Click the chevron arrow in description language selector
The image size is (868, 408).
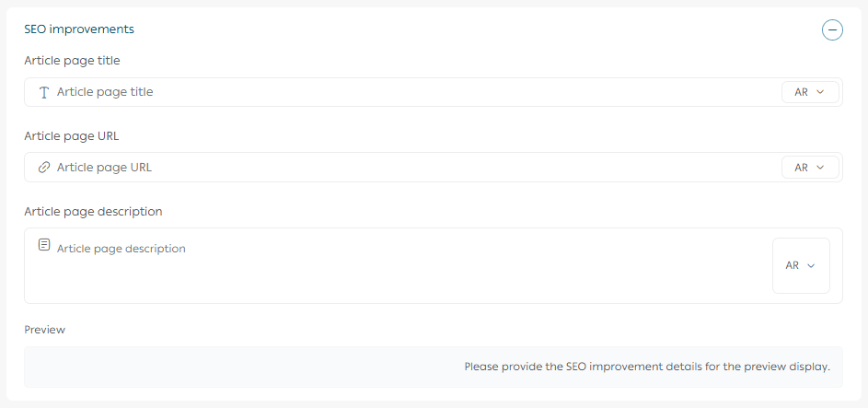tap(811, 265)
